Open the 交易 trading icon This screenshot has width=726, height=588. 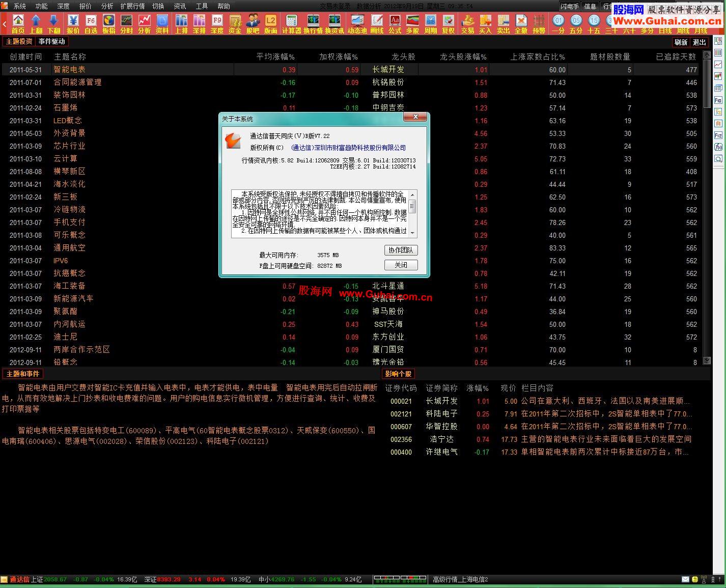467,24
